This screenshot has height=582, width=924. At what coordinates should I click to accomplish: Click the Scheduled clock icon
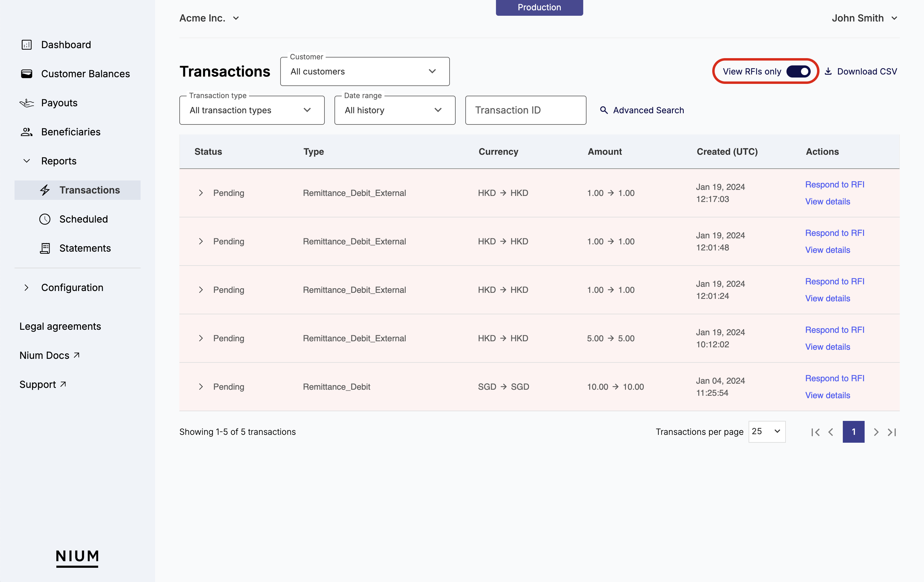(45, 219)
